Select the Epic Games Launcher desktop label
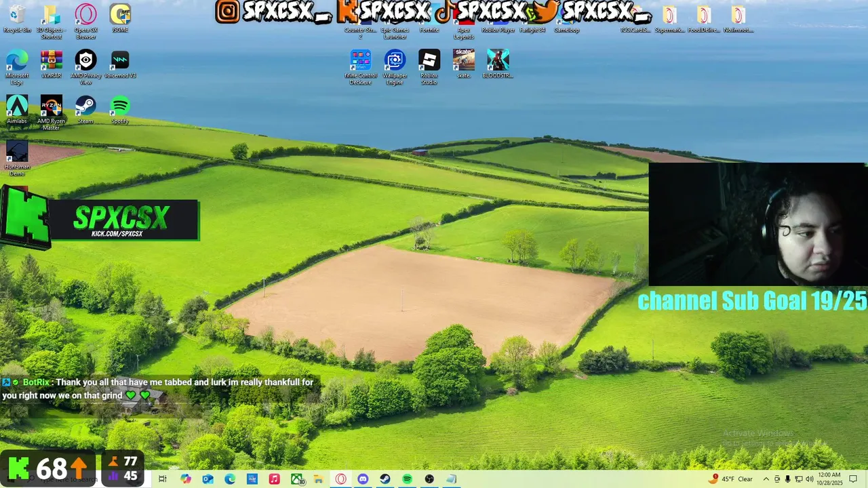This screenshot has height=488, width=868. tap(395, 33)
